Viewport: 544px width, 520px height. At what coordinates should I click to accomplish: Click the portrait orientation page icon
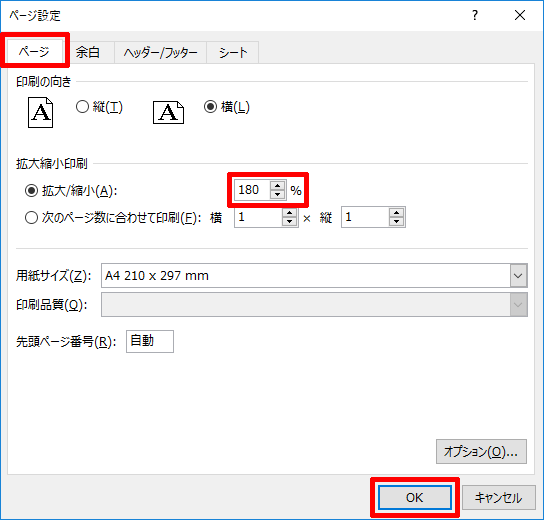(41, 112)
